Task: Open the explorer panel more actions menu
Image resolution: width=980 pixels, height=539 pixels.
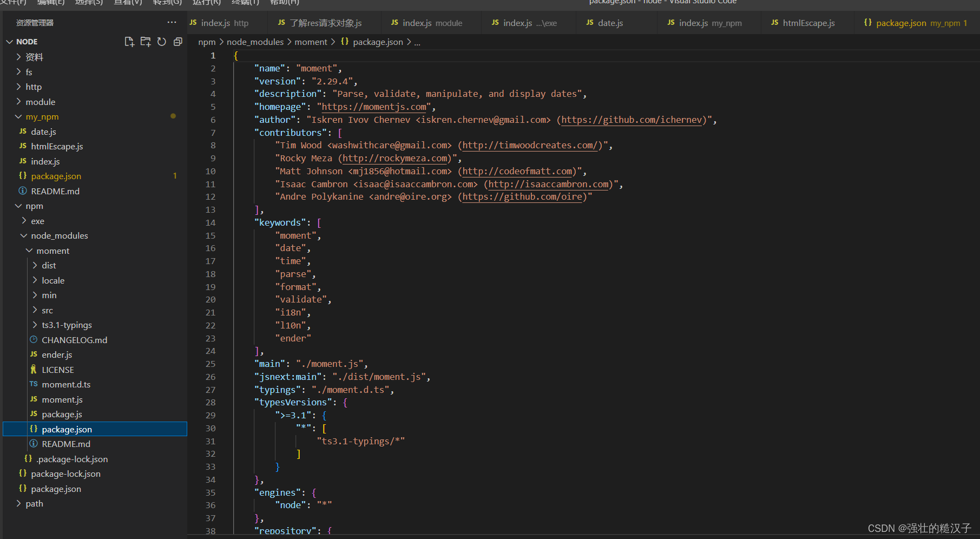Action: click(172, 23)
